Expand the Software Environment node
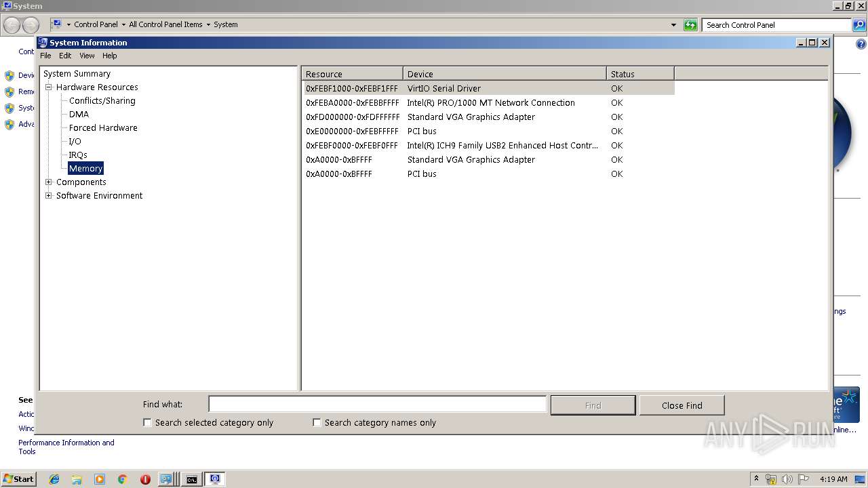868x488 pixels. pos(49,196)
